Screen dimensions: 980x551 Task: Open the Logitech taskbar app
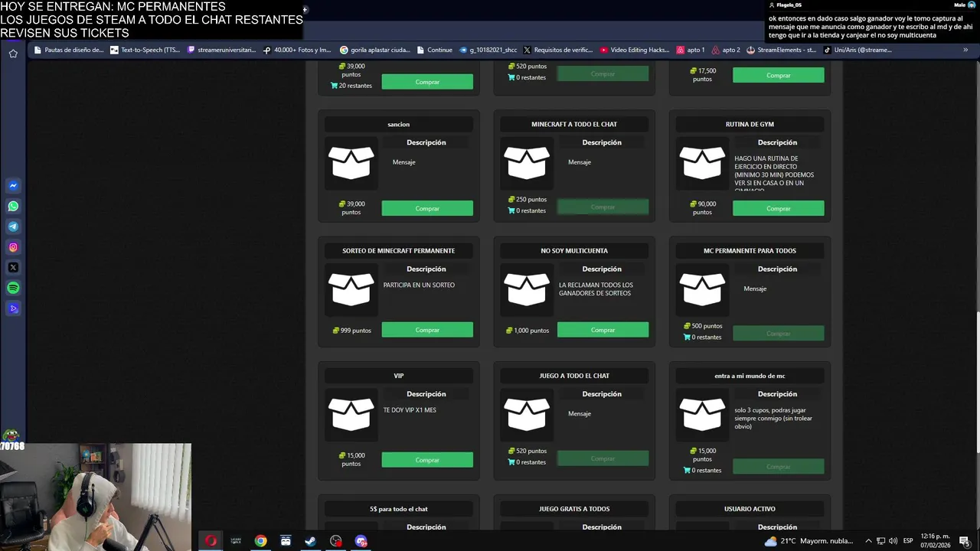point(236,541)
